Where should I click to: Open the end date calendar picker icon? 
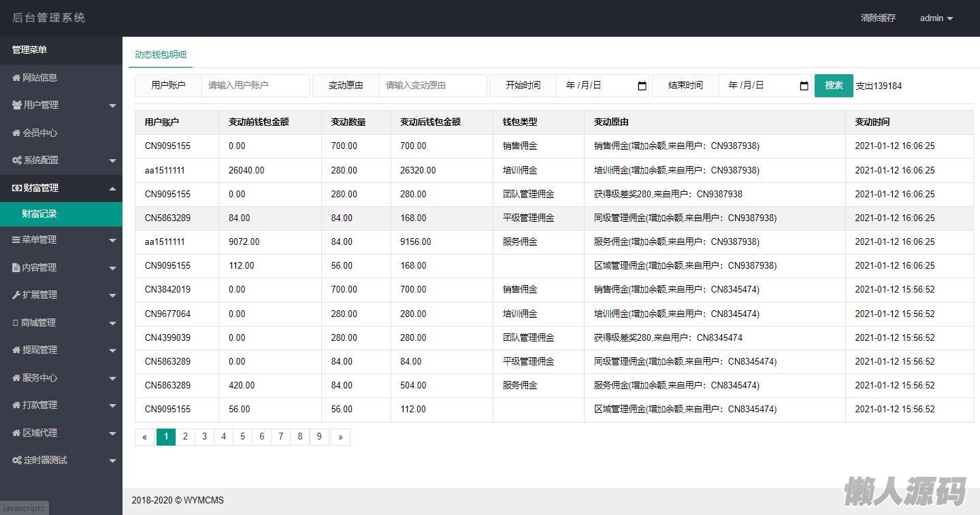804,86
